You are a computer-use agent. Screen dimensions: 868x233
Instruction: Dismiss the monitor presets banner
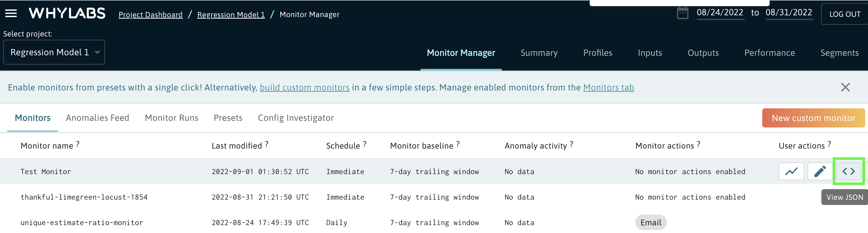(x=845, y=87)
